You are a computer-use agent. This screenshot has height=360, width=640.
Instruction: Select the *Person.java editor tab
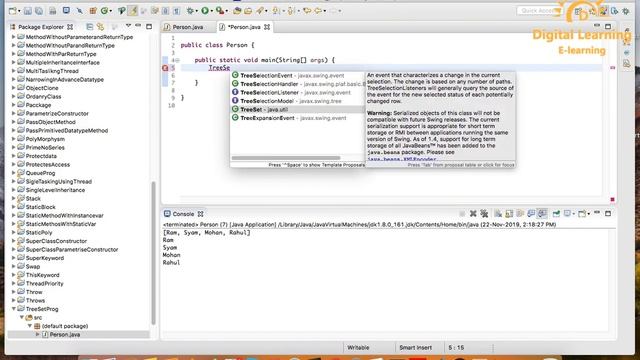244,27
